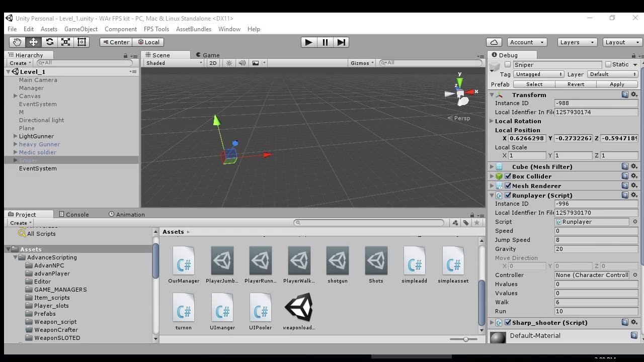Click the Step frame button
Viewport: 644px width, 362px height.
coord(341,42)
